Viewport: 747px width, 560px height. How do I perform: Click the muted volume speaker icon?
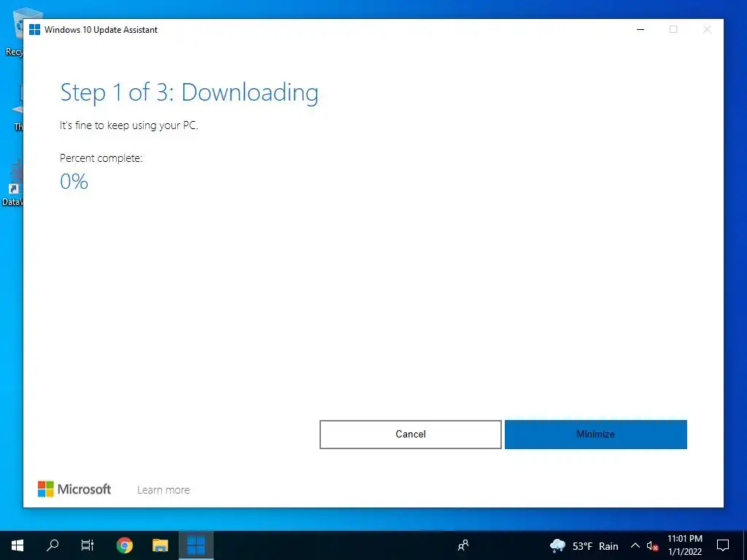(x=652, y=545)
